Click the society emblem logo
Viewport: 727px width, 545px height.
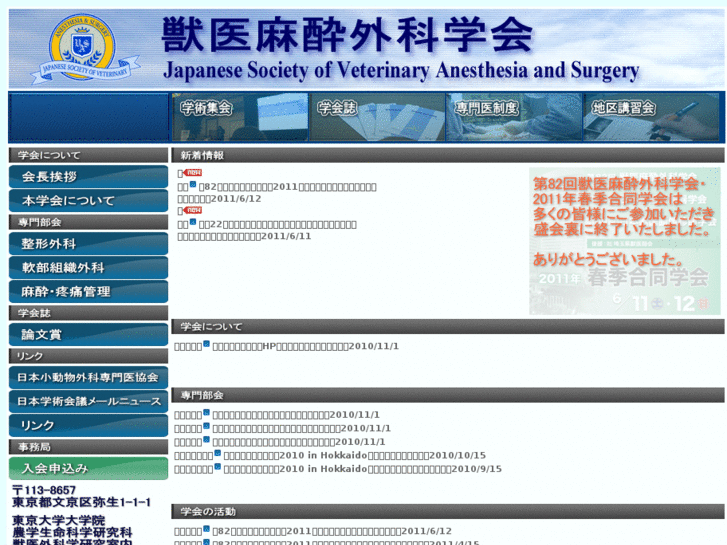click(x=84, y=48)
